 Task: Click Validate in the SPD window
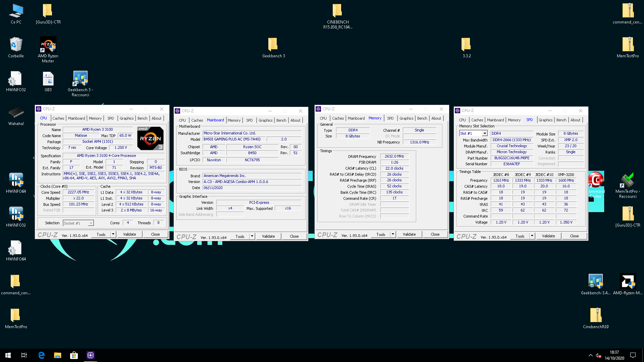[x=548, y=236]
